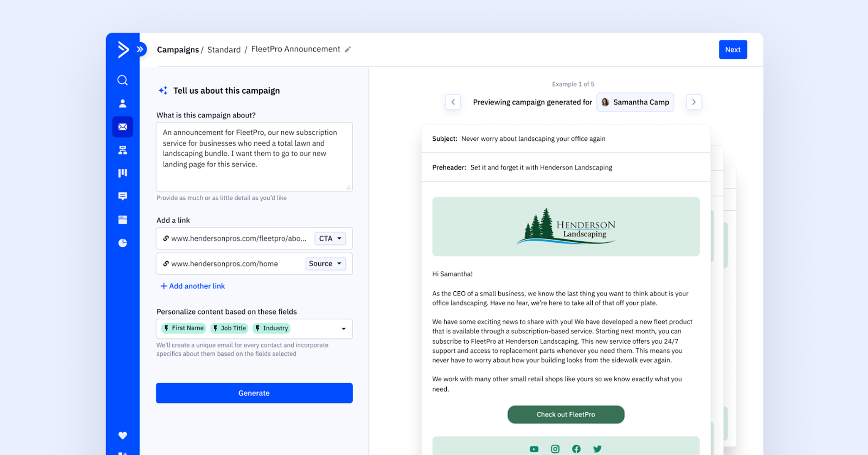Expand sidebar with double chevron button
Screen dimensions: 868x455
pos(141,49)
